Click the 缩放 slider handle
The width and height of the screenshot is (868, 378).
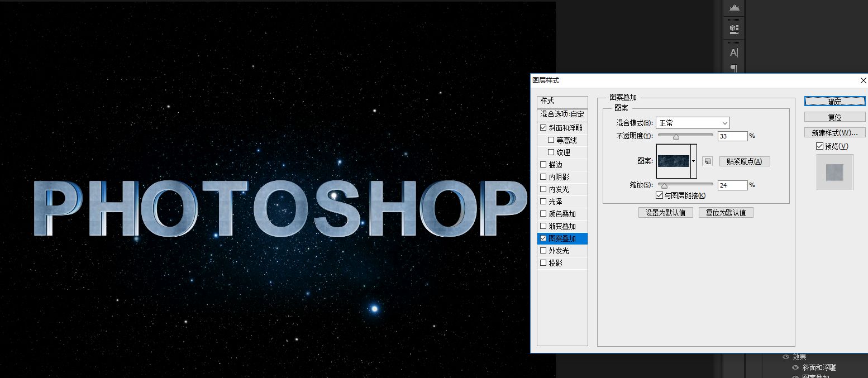[x=664, y=185]
